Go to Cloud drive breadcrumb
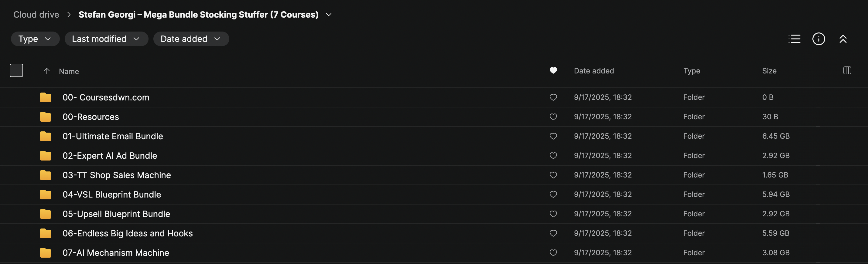Viewport: 868px width, 264px height. tap(36, 15)
